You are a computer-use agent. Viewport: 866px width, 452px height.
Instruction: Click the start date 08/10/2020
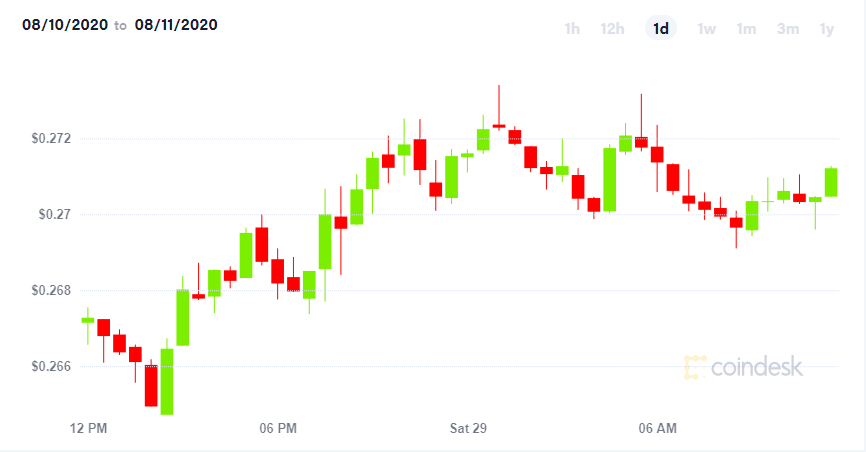pyautogui.click(x=65, y=25)
